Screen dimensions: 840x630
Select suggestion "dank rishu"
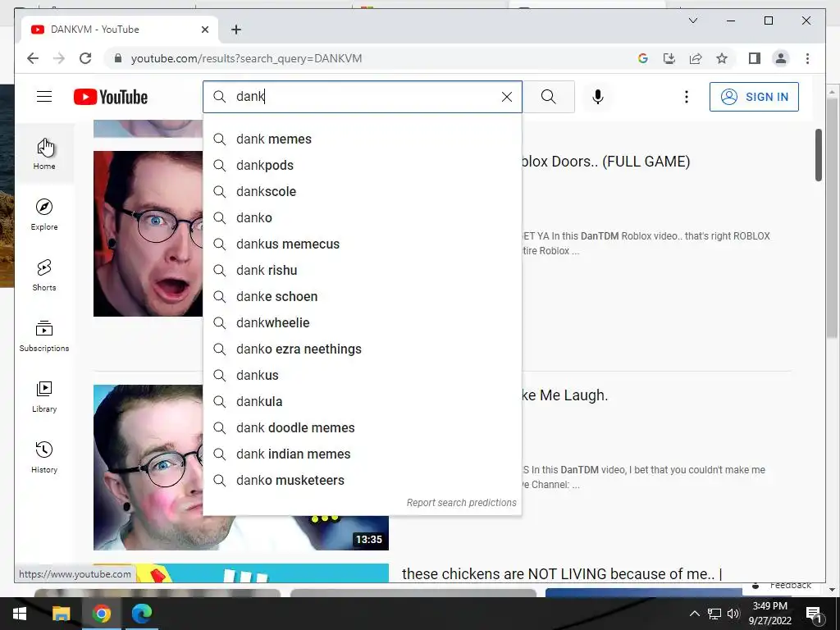point(362,271)
